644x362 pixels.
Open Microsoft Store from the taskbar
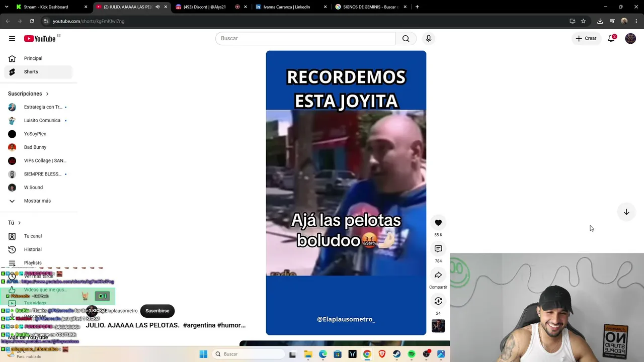tap(338, 354)
